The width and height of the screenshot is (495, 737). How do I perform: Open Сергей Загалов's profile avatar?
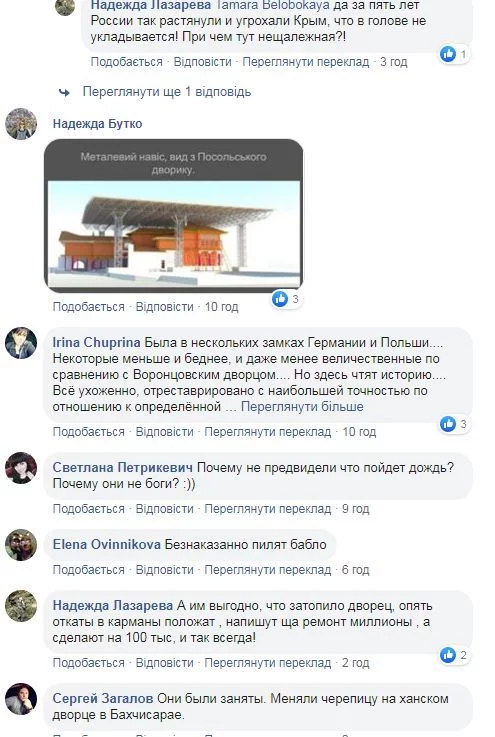tap(21, 699)
